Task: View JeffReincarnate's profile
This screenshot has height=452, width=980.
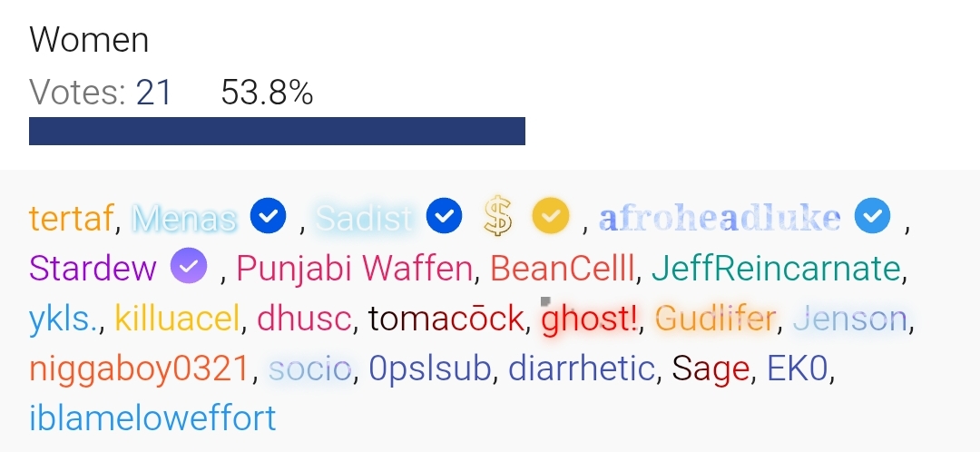Action: (x=776, y=269)
